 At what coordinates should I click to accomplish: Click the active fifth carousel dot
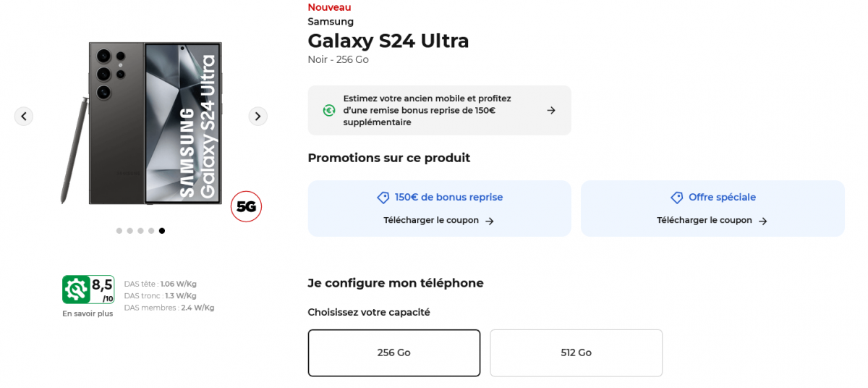pyautogui.click(x=162, y=231)
